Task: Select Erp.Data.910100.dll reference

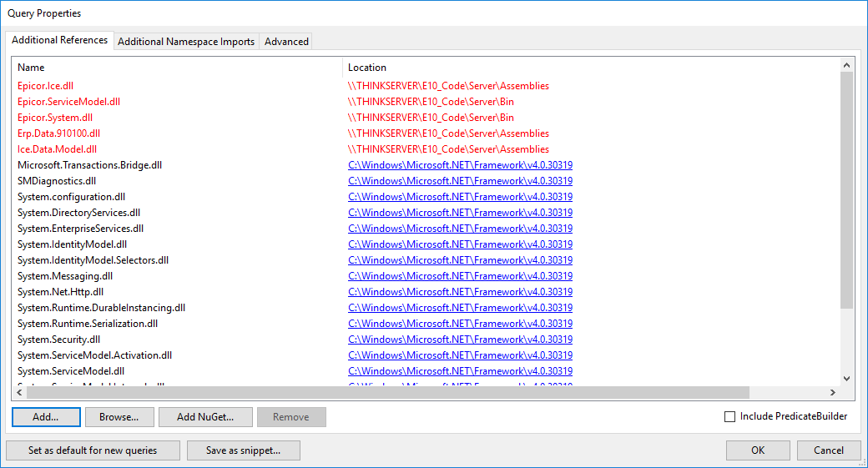Action: coord(58,133)
